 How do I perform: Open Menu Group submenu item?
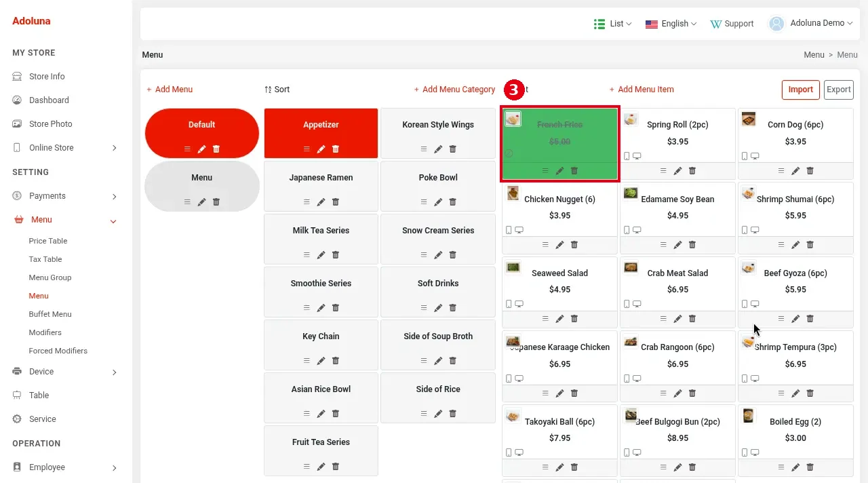pyautogui.click(x=50, y=277)
